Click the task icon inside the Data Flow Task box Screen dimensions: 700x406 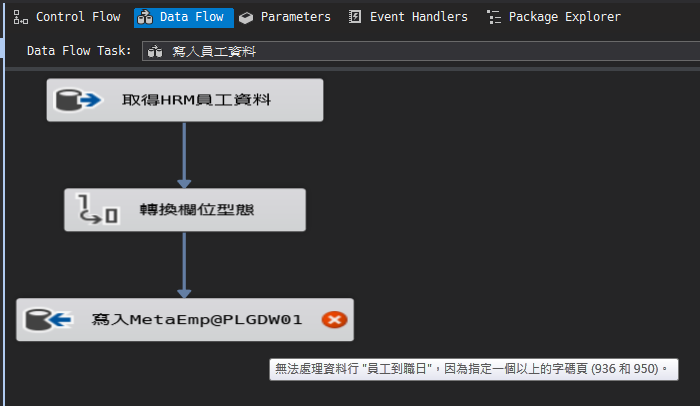point(155,51)
